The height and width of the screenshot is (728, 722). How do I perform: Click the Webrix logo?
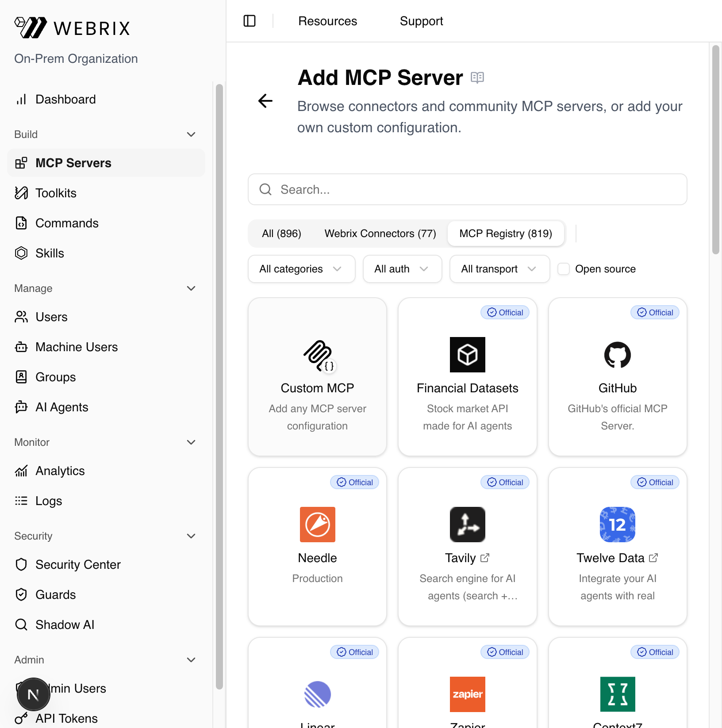pos(72,27)
